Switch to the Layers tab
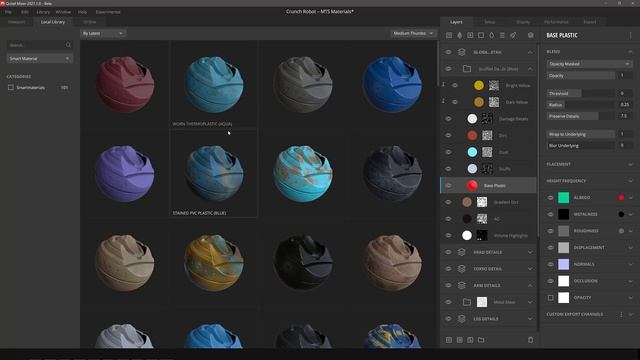Viewport: 640px width, 360px height. coord(456,22)
